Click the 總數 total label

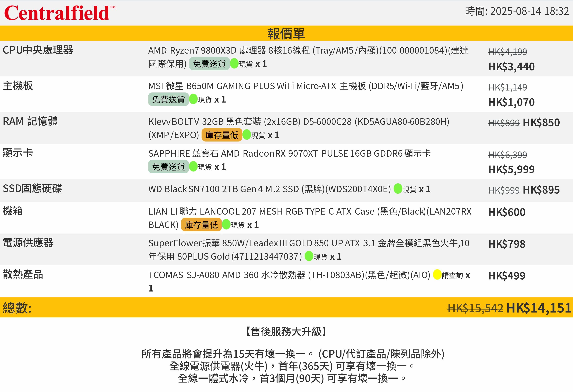coord(17,308)
